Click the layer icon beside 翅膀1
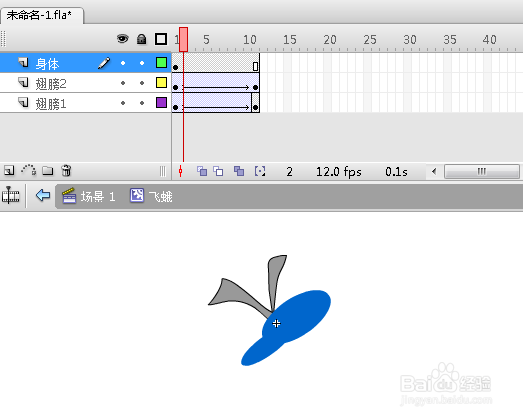The width and height of the screenshot is (523, 419). coord(23,102)
